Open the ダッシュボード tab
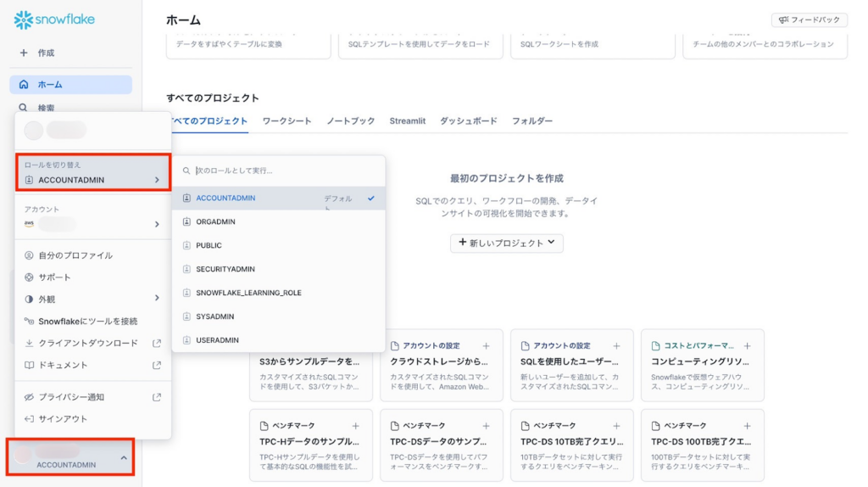The width and height of the screenshot is (868, 487). coord(468,121)
